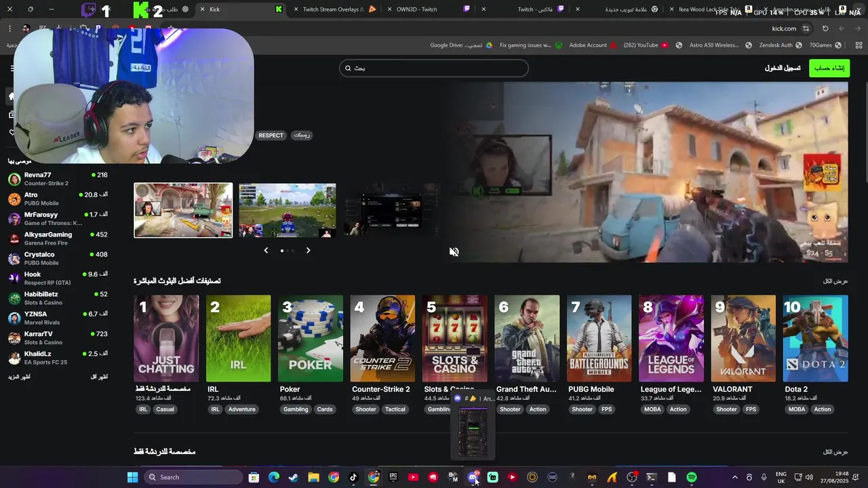Image resolution: width=868 pixels, height=488 pixels.
Task: Select the RESPECT tag under featured stream
Action: pyautogui.click(x=271, y=136)
